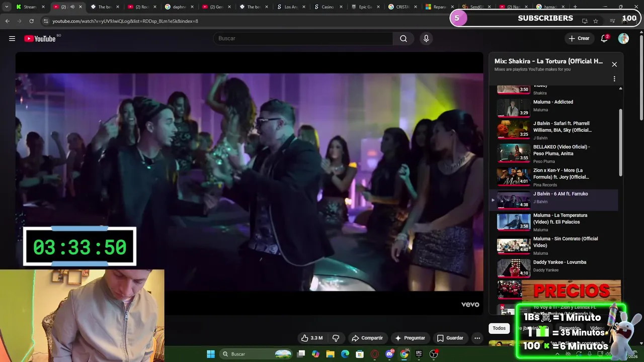Screen dimensions: 644x362
Task: Go forward in the browser
Action: 19,21
